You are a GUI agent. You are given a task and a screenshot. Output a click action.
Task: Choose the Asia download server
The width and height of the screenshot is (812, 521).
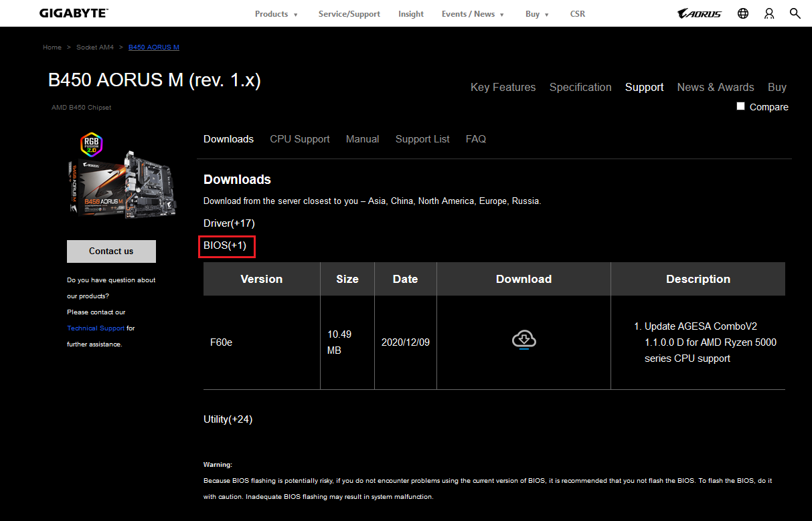point(377,201)
